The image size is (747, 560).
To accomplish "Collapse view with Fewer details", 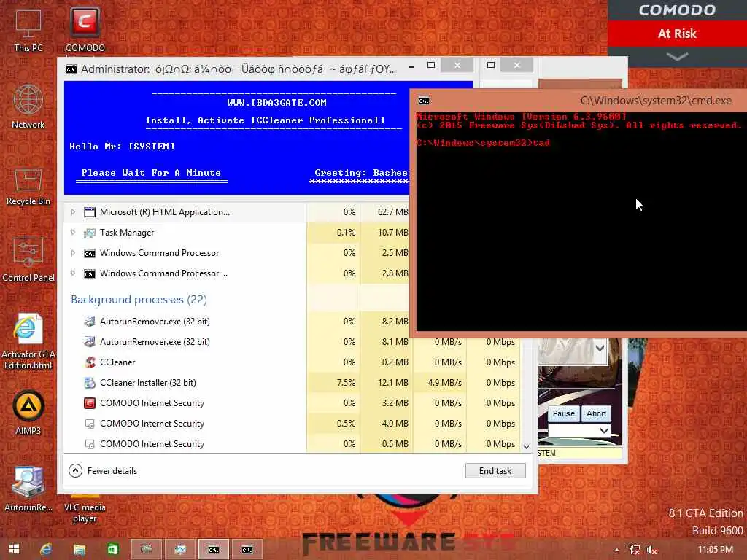I will 103,471.
